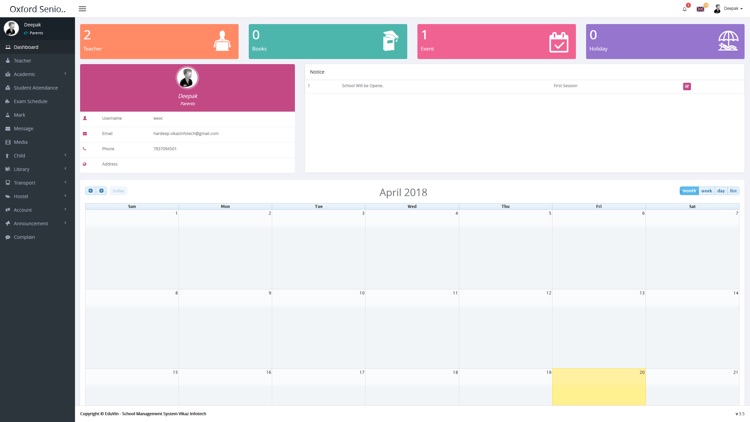Screen dimensions: 750x422
Task: Click the Student Attendance icon in sidebar
Action: point(8,88)
